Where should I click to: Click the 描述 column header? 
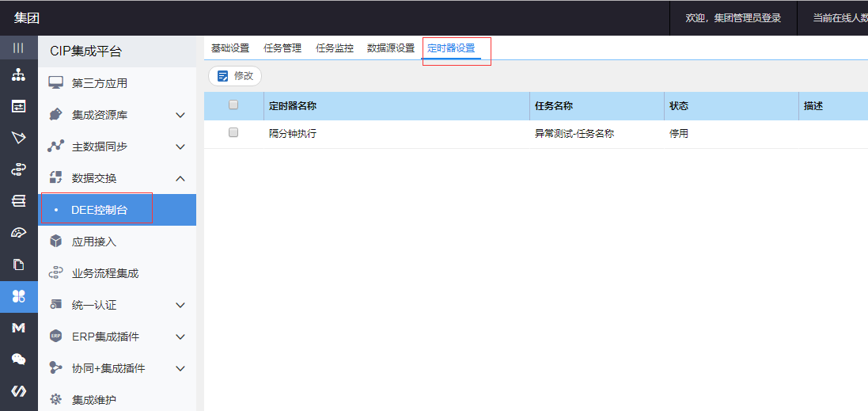[x=813, y=106]
